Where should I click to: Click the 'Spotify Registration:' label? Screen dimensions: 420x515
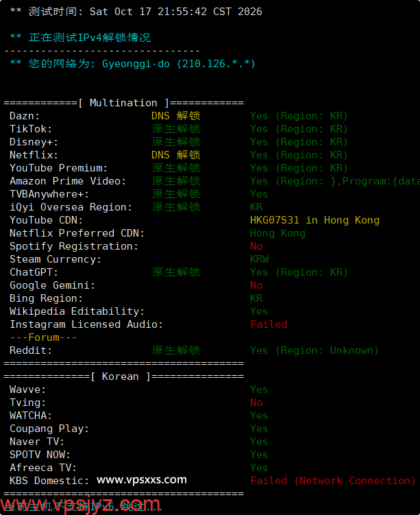(x=74, y=246)
